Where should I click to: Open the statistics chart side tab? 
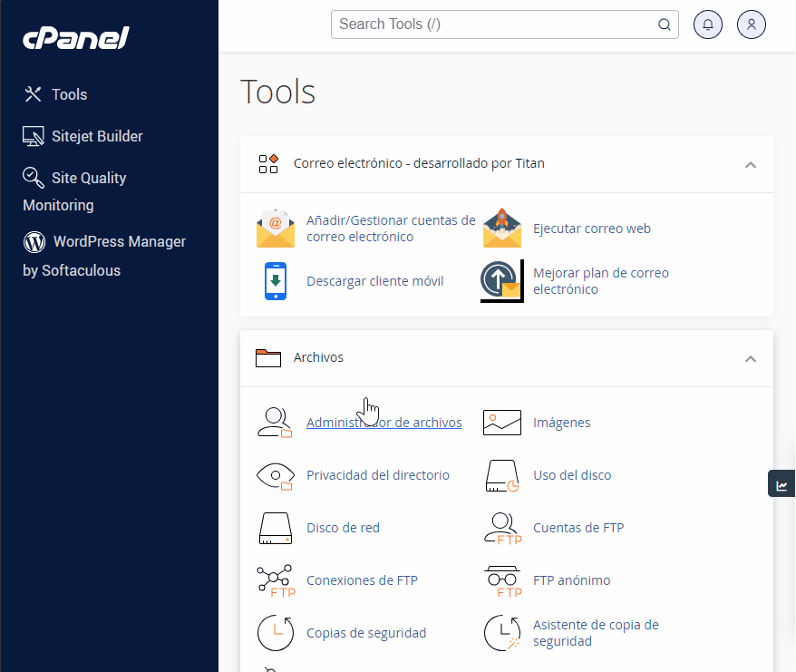[781, 483]
